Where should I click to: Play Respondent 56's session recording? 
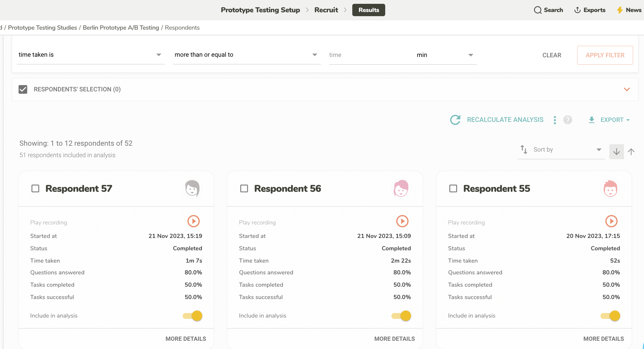pyautogui.click(x=402, y=221)
